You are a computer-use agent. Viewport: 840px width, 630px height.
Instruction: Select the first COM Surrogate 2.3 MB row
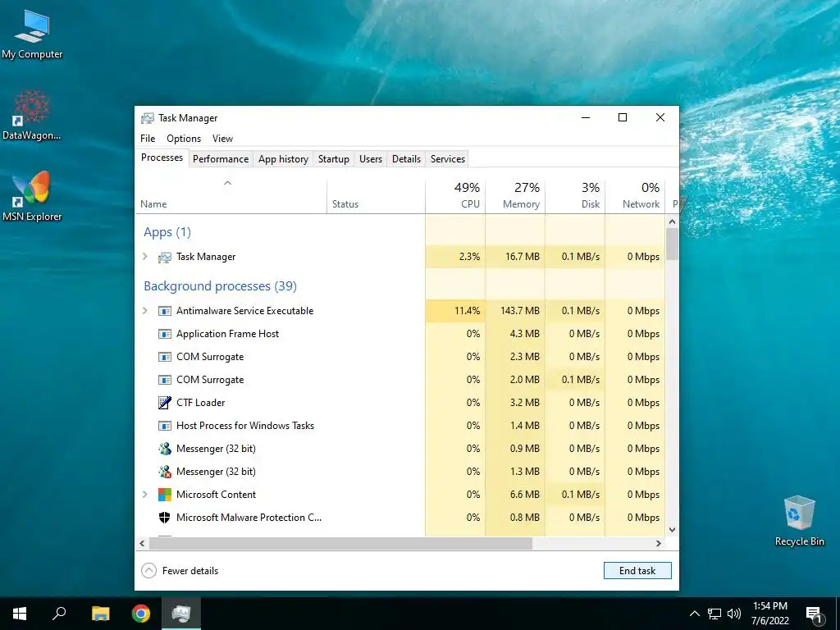point(400,357)
